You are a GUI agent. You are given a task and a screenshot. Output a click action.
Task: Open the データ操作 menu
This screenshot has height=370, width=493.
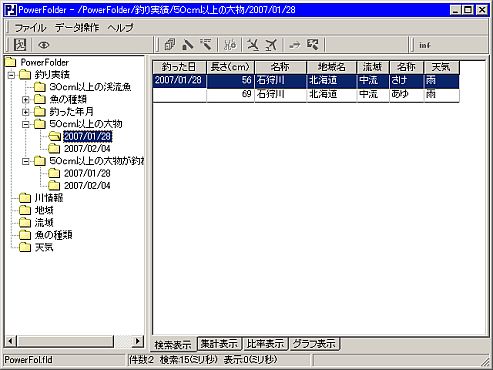77,28
